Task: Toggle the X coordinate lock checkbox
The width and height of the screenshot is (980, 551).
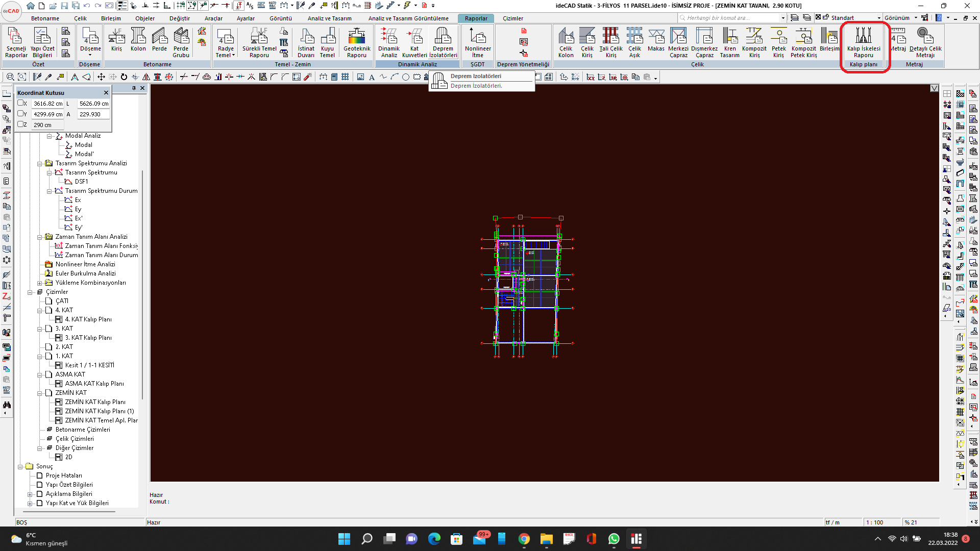Action: tap(21, 103)
